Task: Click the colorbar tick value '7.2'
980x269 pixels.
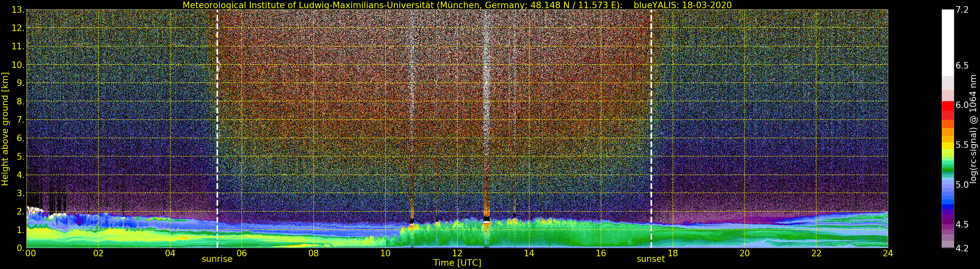Action: click(962, 10)
